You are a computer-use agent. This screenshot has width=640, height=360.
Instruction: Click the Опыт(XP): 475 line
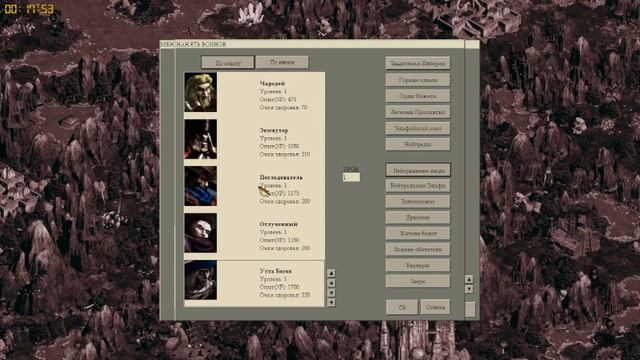coord(278,99)
